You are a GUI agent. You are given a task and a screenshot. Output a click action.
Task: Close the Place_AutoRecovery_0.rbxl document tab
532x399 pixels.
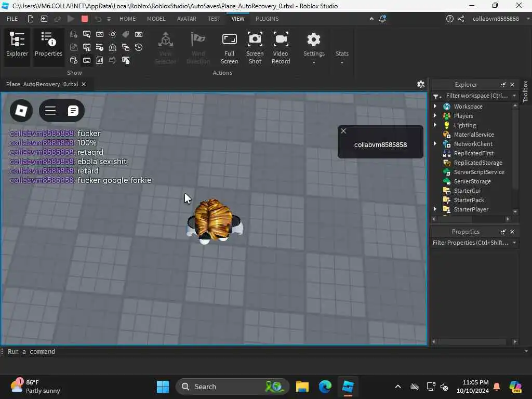(84, 84)
